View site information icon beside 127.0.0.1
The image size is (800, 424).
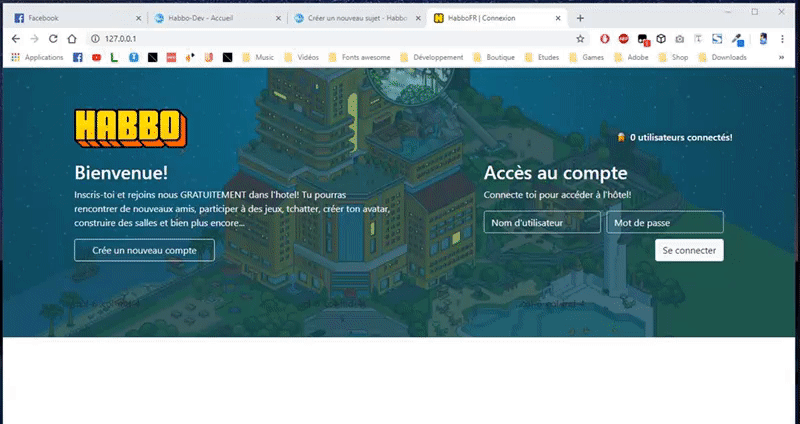click(x=95, y=39)
